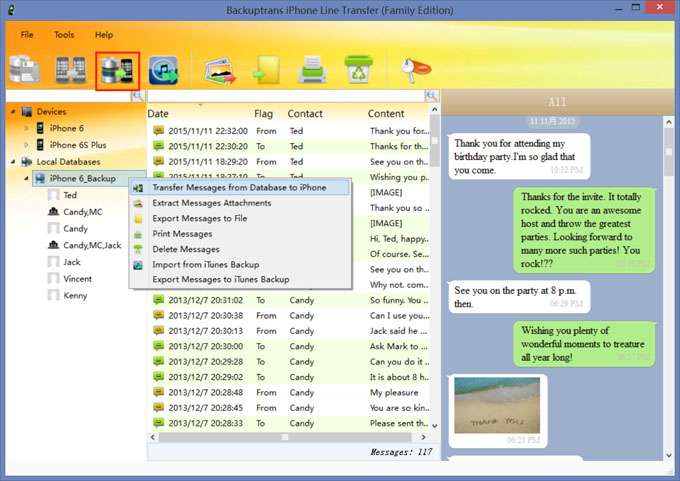Select contact Vincent in the tree
This screenshot has width=680, height=481.
click(78, 279)
